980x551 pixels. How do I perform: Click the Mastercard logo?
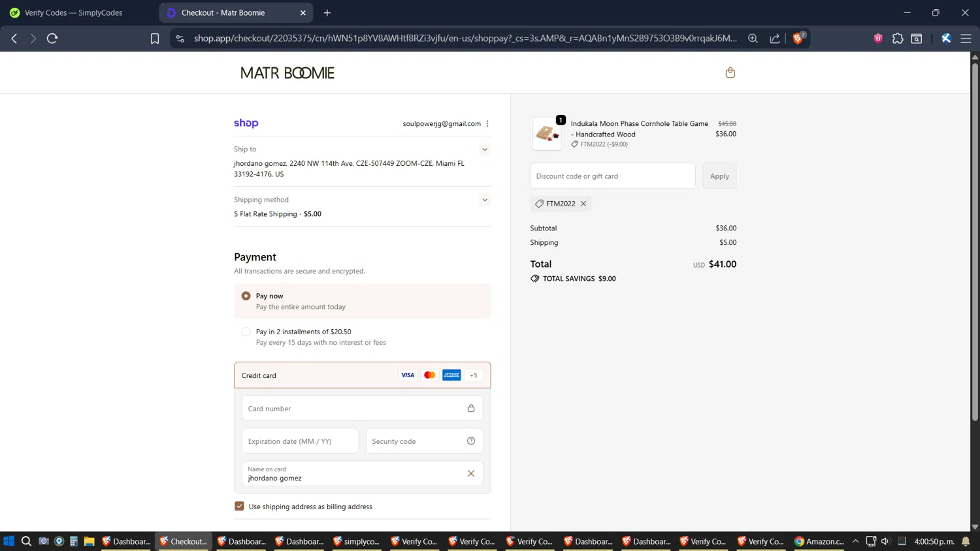pyautogui.click(x=429, y=375)
